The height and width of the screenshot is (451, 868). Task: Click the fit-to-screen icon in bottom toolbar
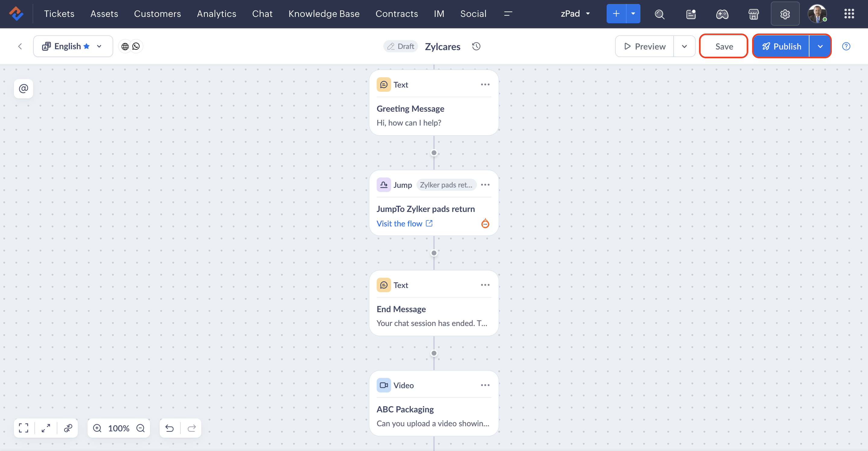click(x=24, y=428)
